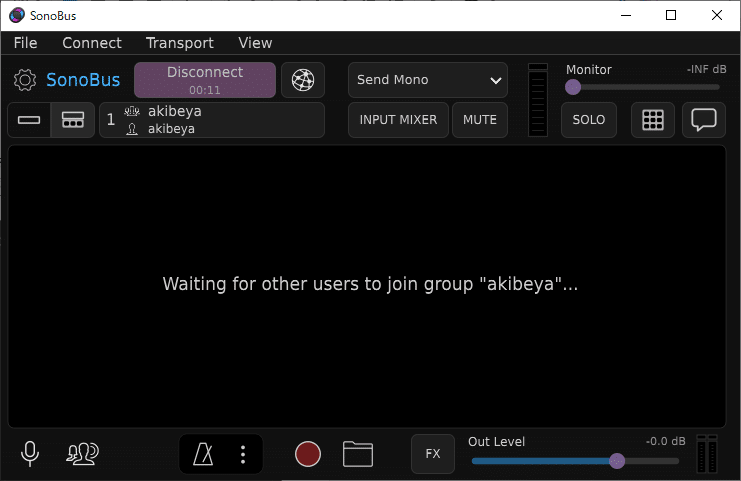Click the output level meter
741x481 pixels.
point(707,454)
